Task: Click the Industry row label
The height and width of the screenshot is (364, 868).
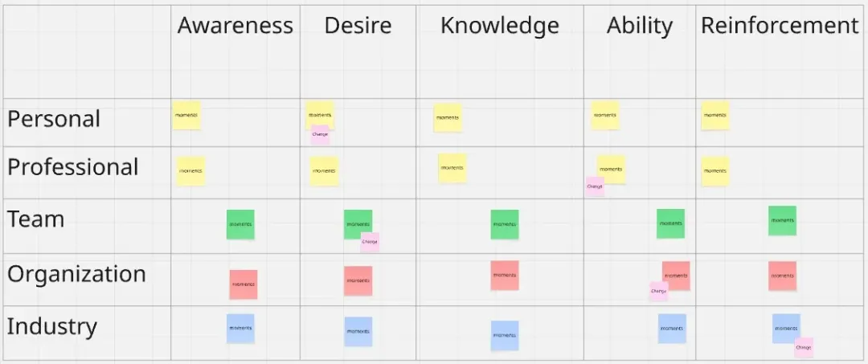Action: point(52,327)
